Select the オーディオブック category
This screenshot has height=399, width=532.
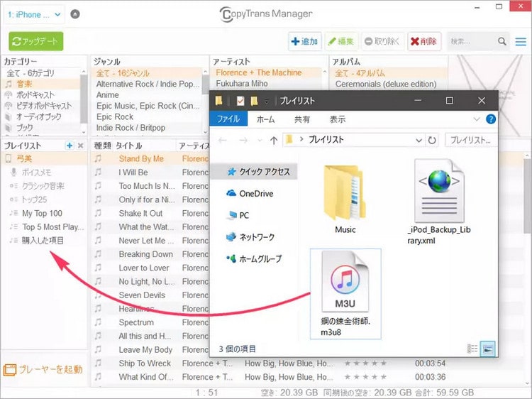pos(40,116)
